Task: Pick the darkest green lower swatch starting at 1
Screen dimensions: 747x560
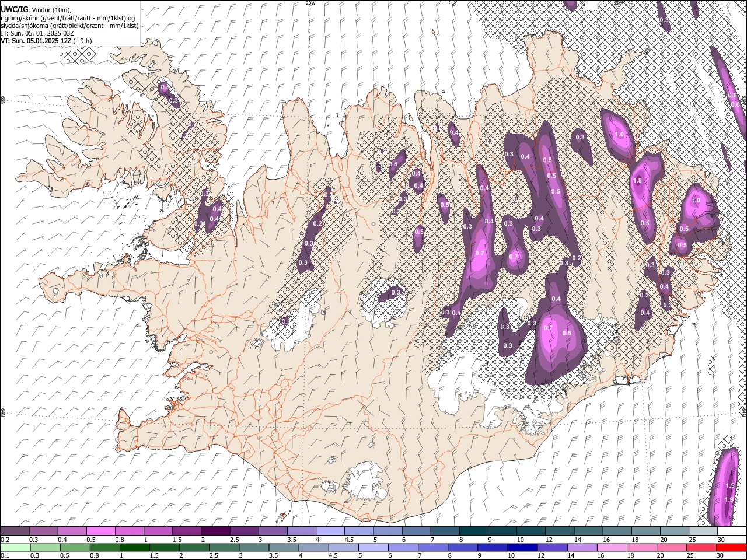Action: [135, 547]
